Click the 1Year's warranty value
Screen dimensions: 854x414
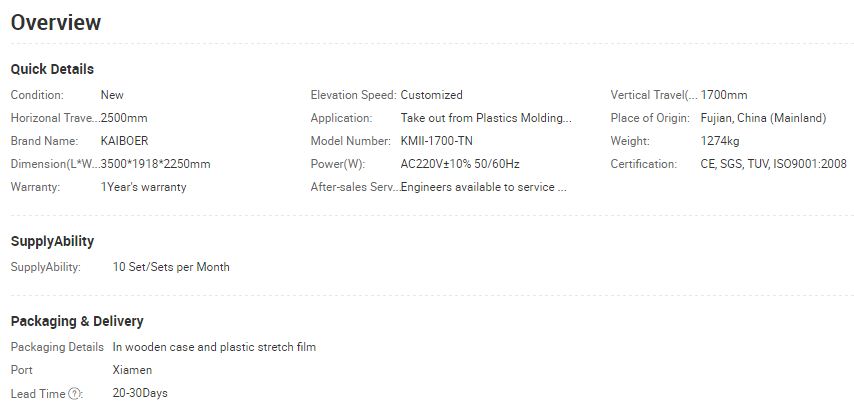143,187
